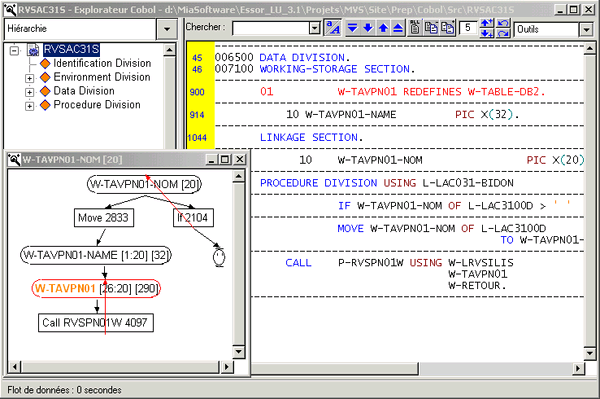Go to previous search result arrow

(383, 28)
